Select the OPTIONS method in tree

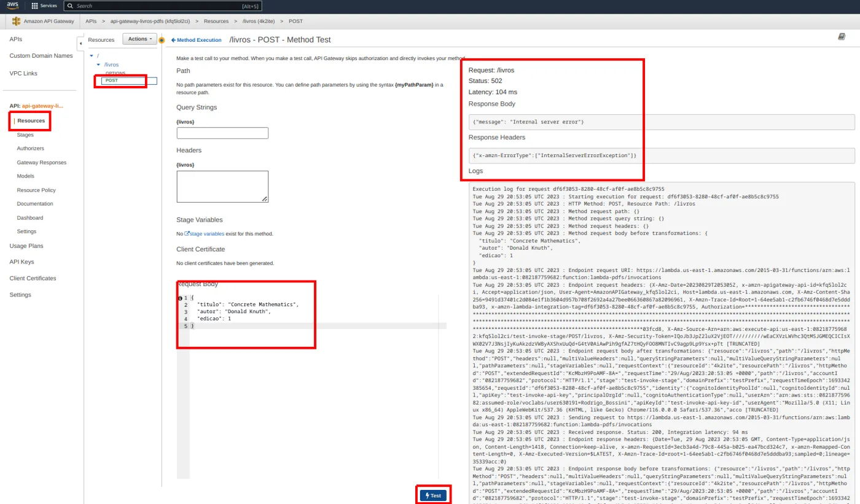click(x=115, y=73)
